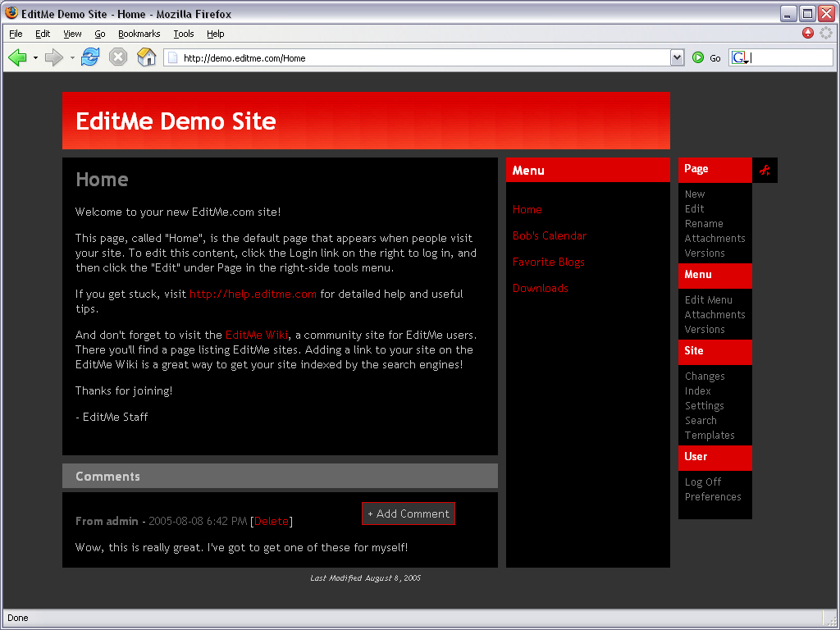The width and height of the screenshot is (840, 630).
Task: Open the File menu
Action: pyautogui.click(x=16, y=34)
